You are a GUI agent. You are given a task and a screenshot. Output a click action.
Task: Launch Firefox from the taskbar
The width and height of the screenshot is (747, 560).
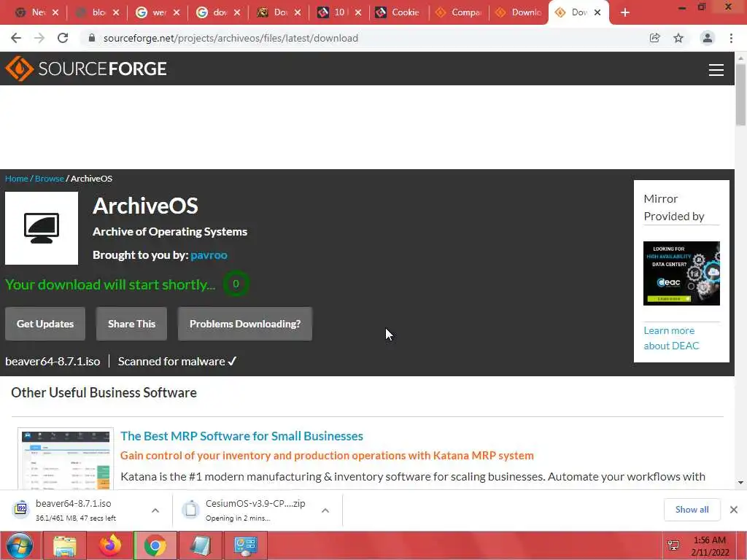[x=110, y=545]
